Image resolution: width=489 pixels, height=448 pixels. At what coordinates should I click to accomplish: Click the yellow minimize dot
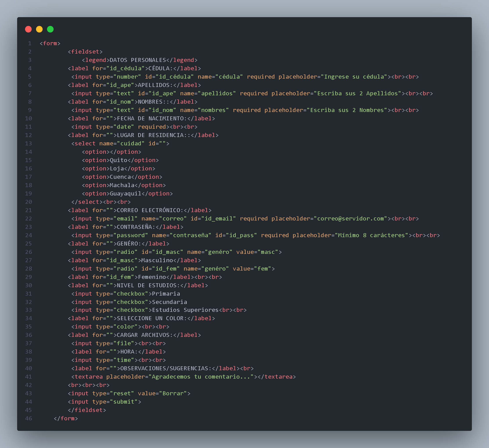pyautogui.click(x=39, y=29)
